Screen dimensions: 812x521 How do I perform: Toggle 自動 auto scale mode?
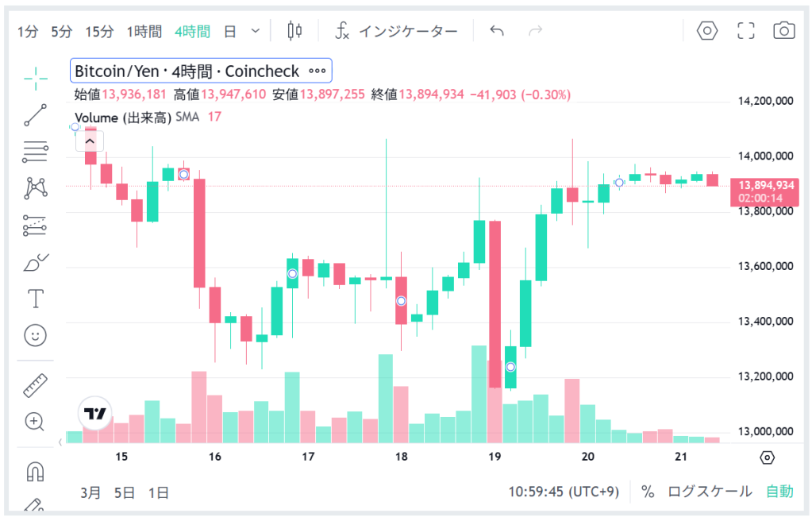coord(779,492)
